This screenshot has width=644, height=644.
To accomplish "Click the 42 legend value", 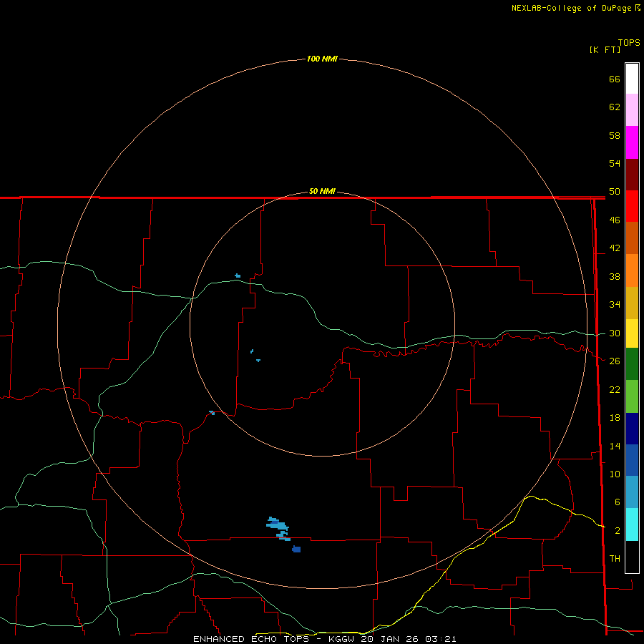I will click(615, 248).
